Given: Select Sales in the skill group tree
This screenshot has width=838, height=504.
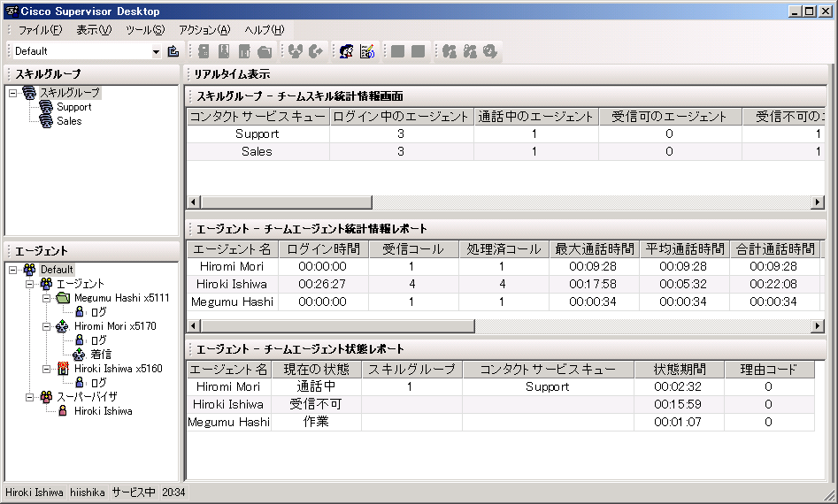Looking at the screenshot, I should point(70,120).
